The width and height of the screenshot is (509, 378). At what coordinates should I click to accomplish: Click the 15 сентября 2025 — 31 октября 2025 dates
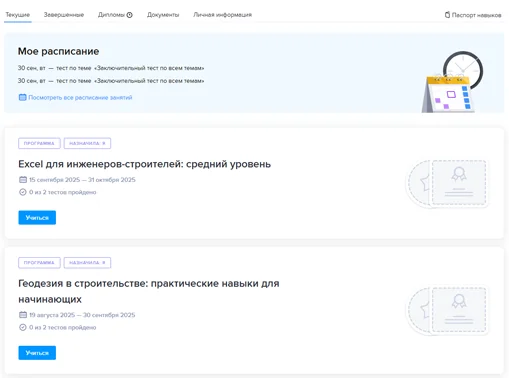pos(82,180)
